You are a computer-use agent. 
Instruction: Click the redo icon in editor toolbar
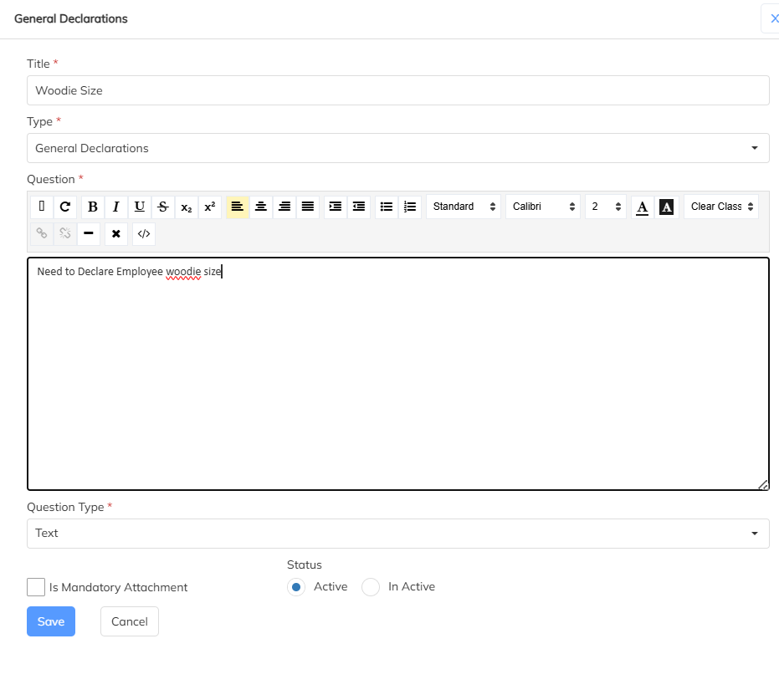click(x=65, y=207)
